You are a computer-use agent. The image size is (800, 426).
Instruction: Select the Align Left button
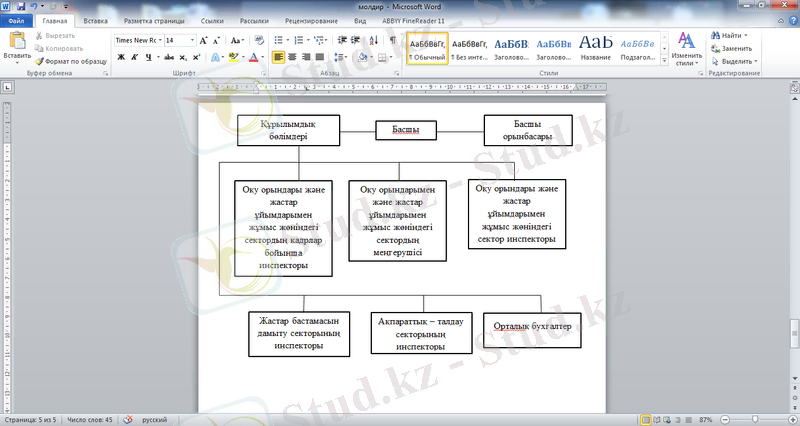point(278,57)
